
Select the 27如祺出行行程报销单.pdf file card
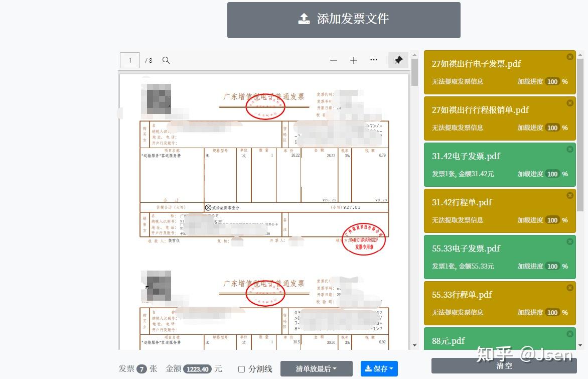(500, 118)
